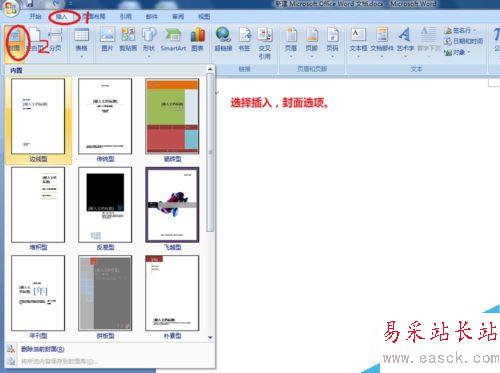The width and height of the screenshot is (500, 373).
Task: Expand the 签名行 signature line dropdown
Action: tap(460, 30)
